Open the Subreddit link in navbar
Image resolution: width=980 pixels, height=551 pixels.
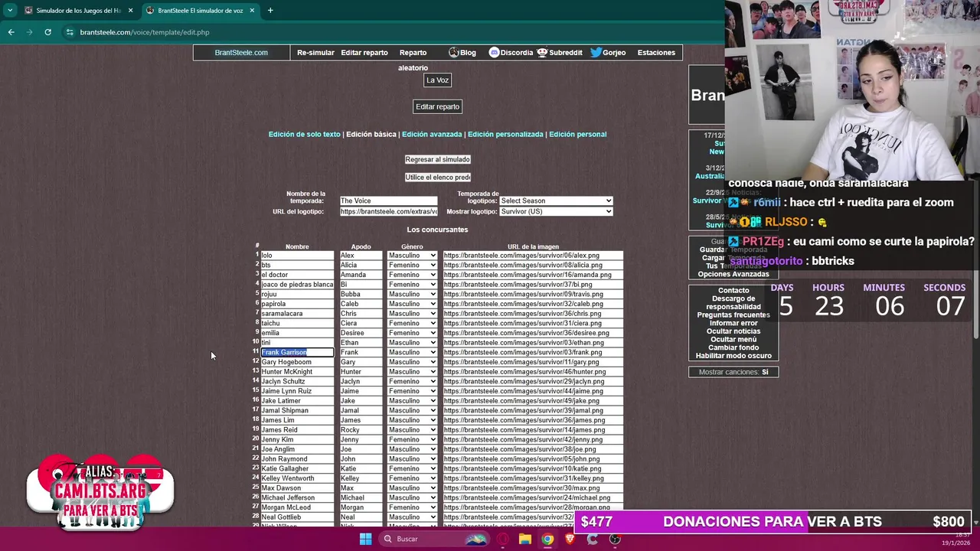pyautogui.click(x=560, y=53)
